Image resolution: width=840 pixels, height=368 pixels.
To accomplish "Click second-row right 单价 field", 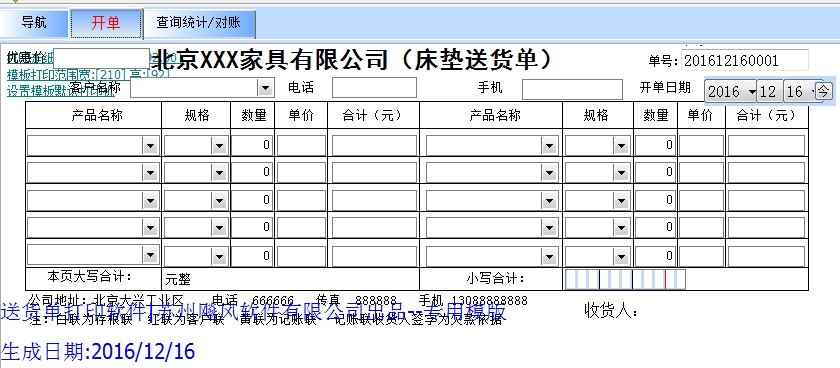I will click(701, 172).
